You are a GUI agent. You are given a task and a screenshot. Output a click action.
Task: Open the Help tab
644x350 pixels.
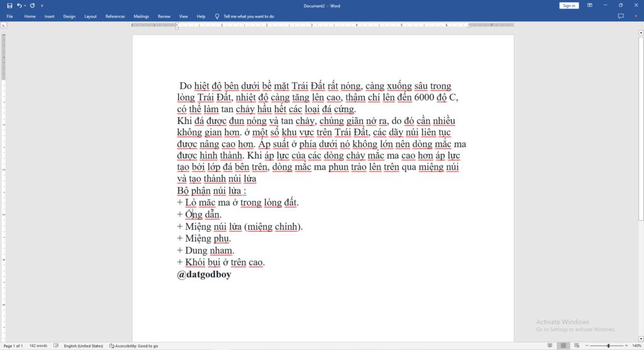[201, 16]
